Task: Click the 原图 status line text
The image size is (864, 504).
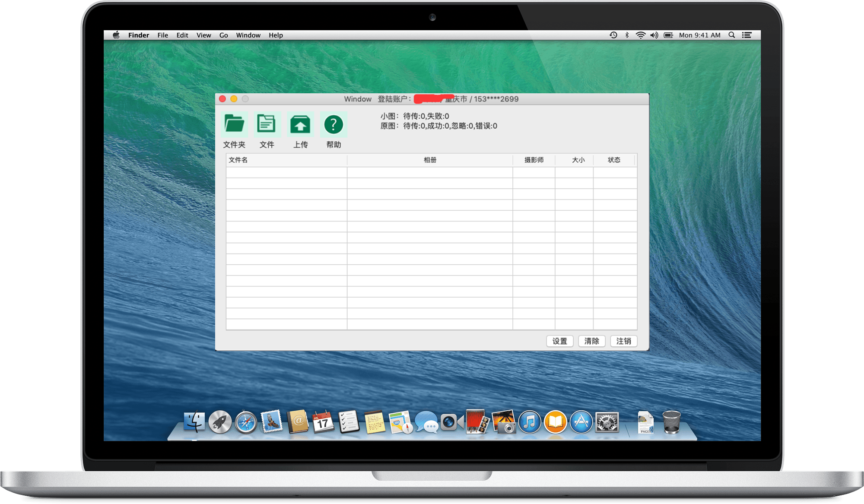Action: coord(438,126)
